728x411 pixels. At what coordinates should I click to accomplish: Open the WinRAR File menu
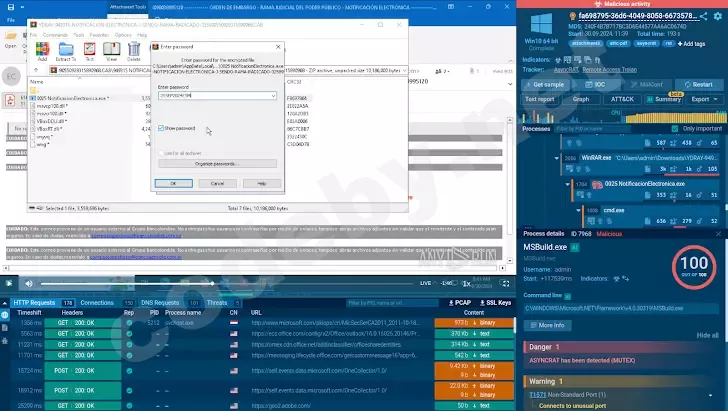click(33, 35)
